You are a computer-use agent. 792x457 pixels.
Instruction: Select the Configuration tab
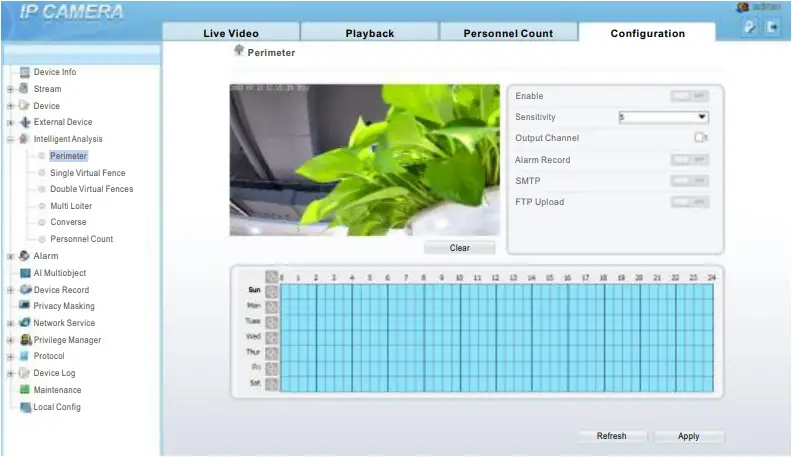pyautogui.click(x=648, y=32)
